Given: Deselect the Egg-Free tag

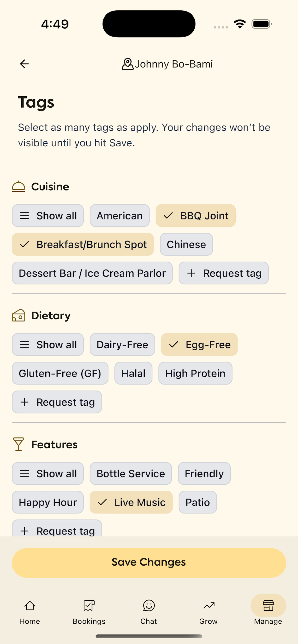Looking at the screenshot, I should [199, 345].
